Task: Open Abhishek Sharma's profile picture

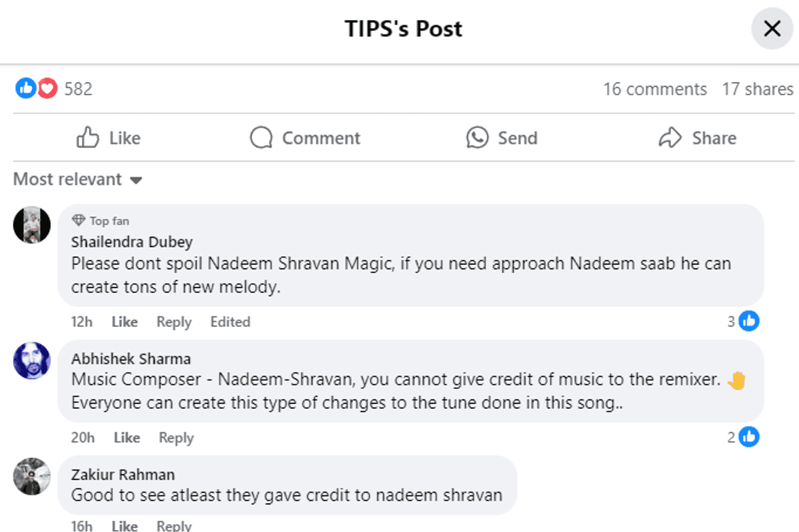Action: pyautogui.click(x=32, y=361)
